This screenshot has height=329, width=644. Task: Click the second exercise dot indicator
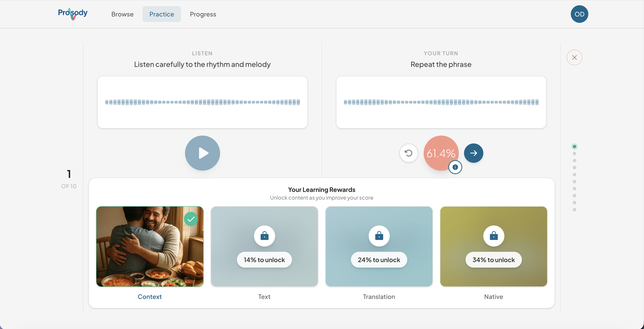(x=574, y=154)
